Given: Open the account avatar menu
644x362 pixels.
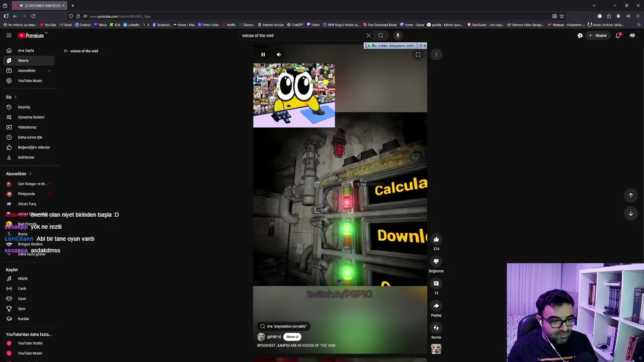Looking at the screenshot, I should coord(632,35).
